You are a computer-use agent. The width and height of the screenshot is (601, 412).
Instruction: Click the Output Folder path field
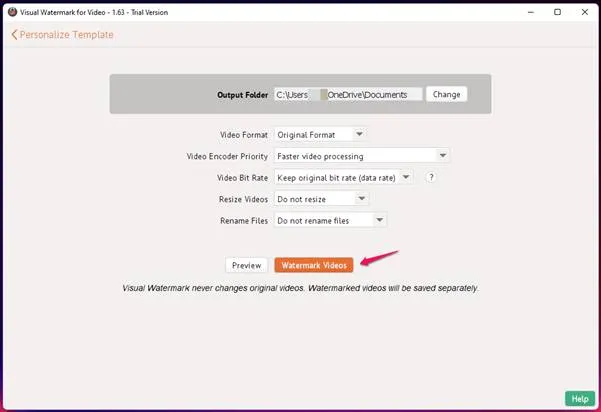tap(348, 94)
